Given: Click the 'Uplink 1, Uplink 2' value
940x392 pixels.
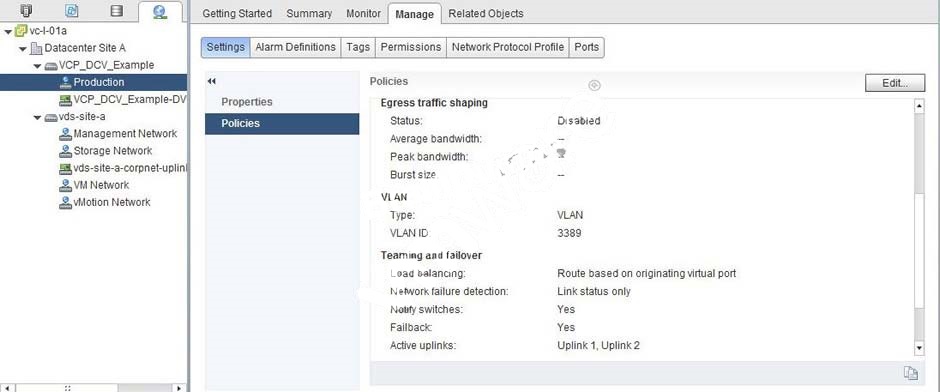Looking at the screenshot, I should 598,345.
